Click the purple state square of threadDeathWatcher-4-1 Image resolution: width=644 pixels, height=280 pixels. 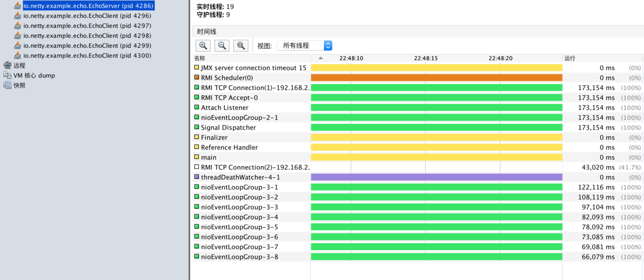coord(196,177)
